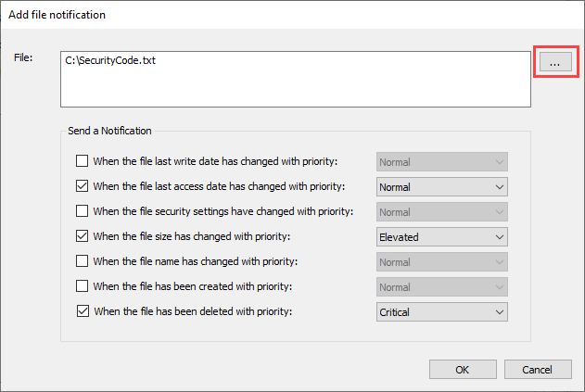This screenshot has width=585, height=392.
Task: Uncheck the last access date changed checkbox
Action: 83,185
